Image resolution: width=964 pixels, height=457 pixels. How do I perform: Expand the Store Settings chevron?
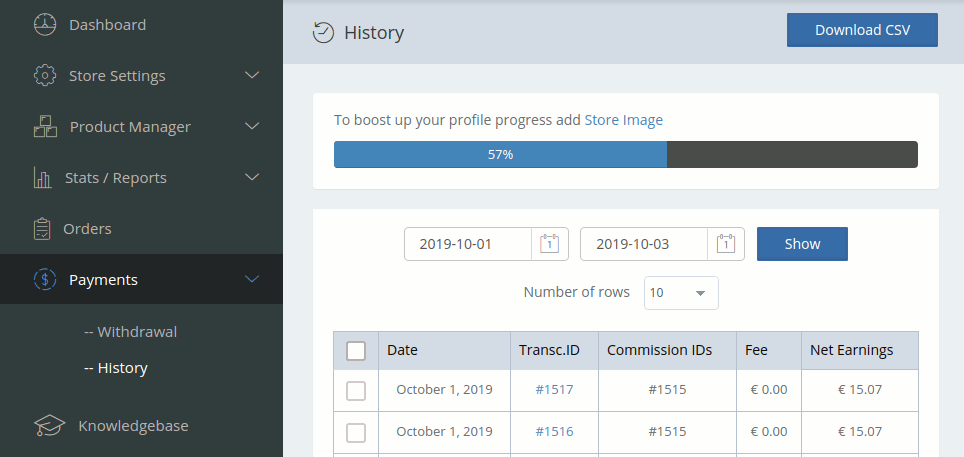point(252,75)
